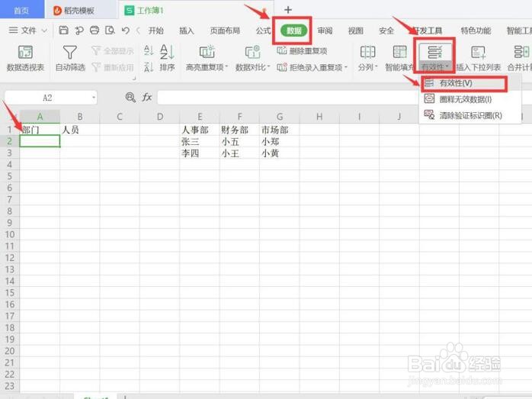Click 插入下拉列表 insert dropdown list
532x399 pixels.
pyautogui.click(x=479, y=58)
